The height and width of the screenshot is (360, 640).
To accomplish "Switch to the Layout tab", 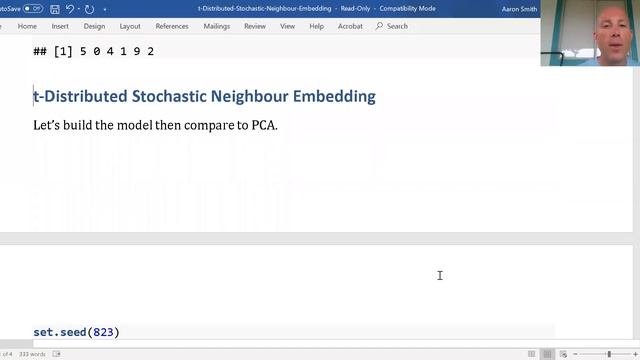I will point(130,26).
